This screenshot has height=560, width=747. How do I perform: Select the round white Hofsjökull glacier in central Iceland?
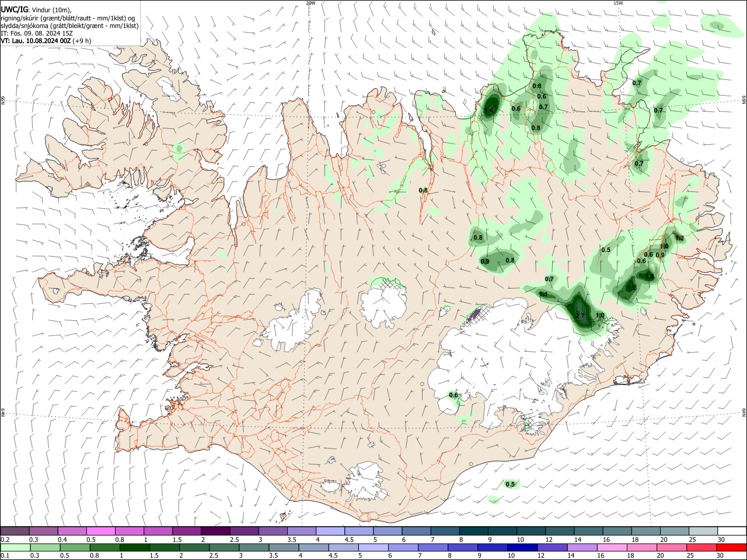click(x=383, y=303)
